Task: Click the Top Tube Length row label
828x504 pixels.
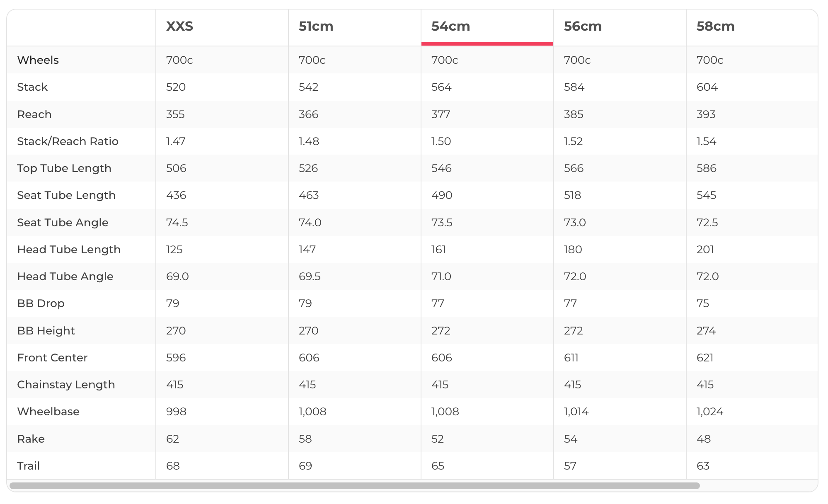Action: coord(64,168)
